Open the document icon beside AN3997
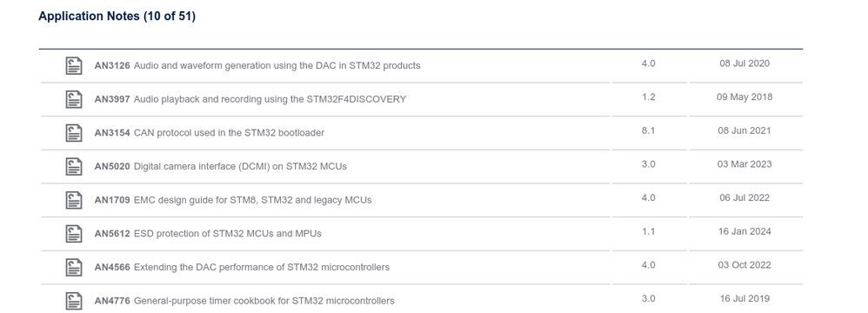This screenshot has height=313, width=868. 74,99
